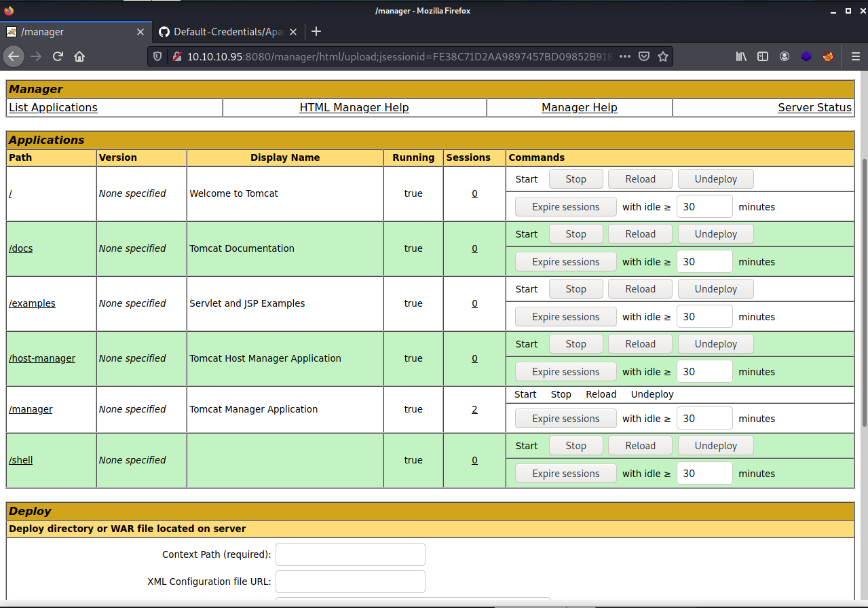The image size is (868, 608).
Task: Expire sessions for the /manager application
Action: 565,419
